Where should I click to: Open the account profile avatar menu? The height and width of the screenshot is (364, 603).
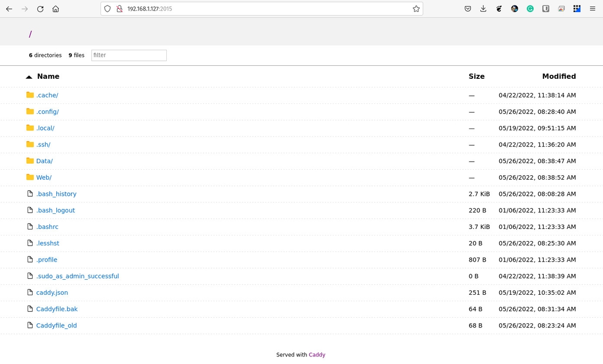[x=514, y=9]
